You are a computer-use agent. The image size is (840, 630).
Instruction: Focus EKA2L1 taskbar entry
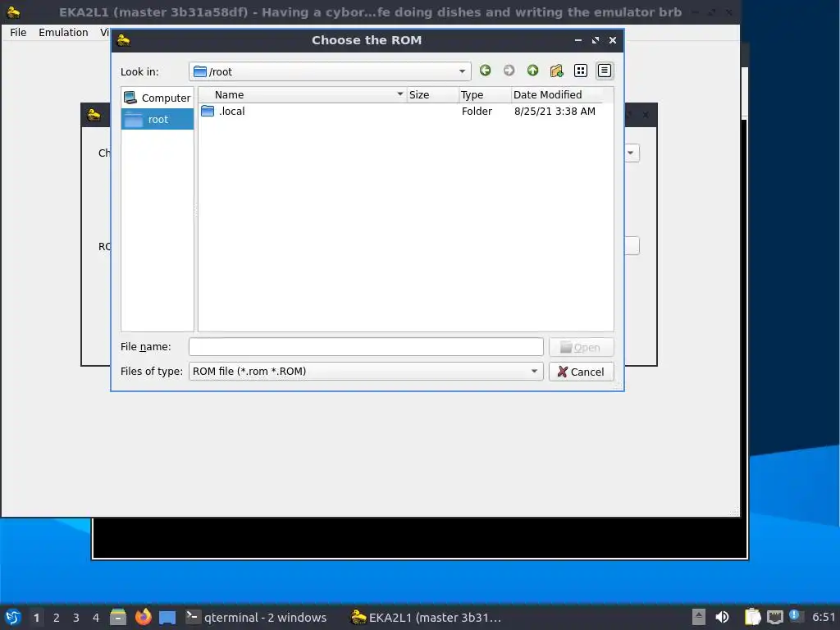(426, 618)
